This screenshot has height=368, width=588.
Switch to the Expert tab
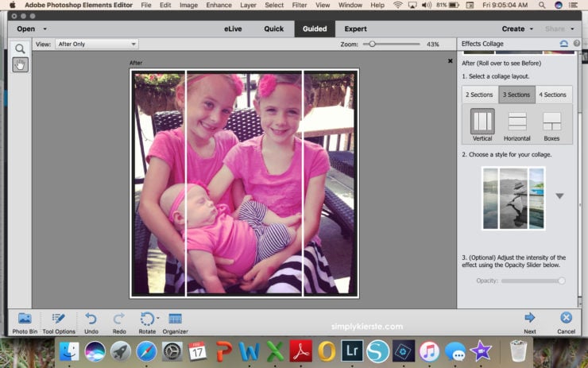(x=355, y=29)
